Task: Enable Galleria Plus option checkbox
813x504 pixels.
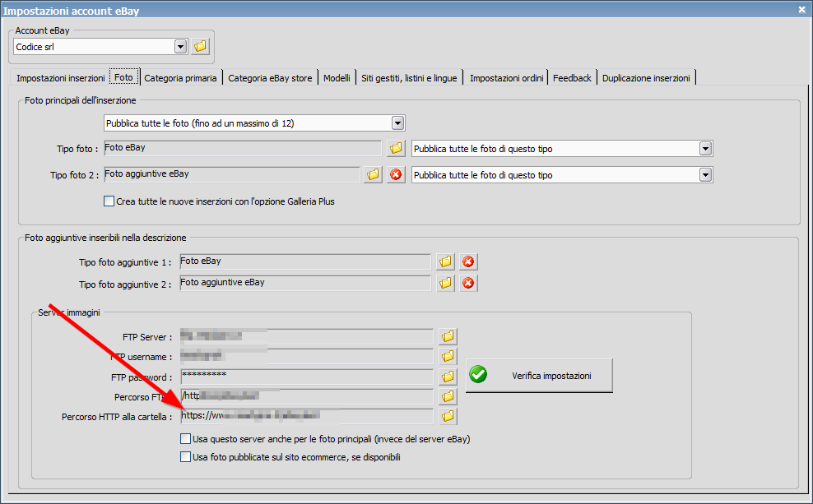Action: (x=109, y=201)
